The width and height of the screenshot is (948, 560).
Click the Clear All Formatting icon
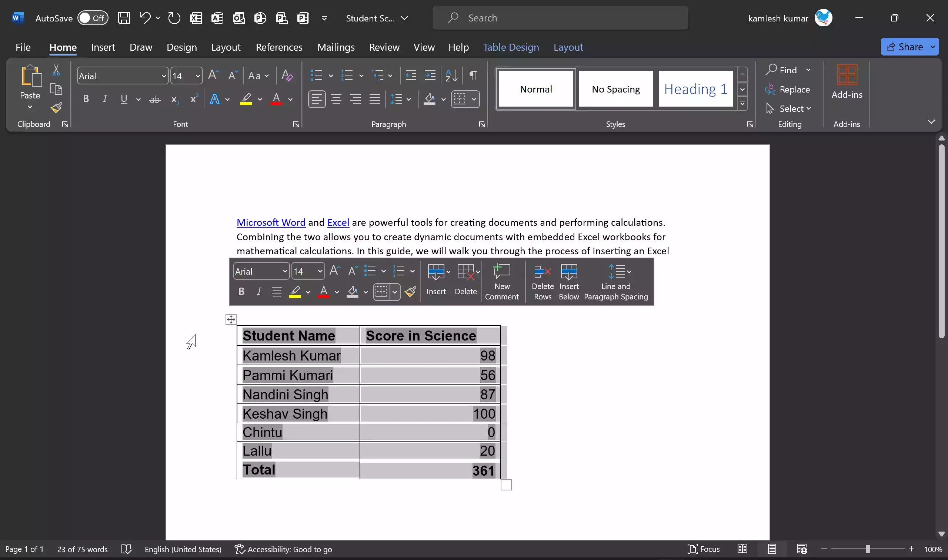click(287, 76)
